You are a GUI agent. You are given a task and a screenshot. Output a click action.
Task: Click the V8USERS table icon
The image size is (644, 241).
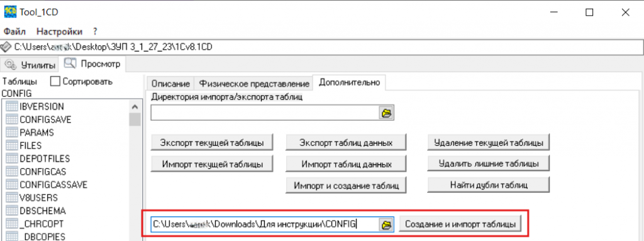pos(12,198)
